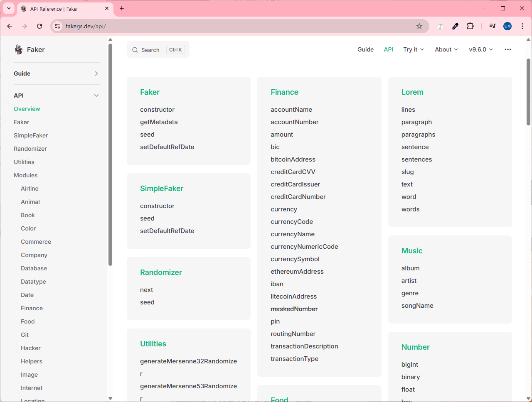Select SimpleFaker in sidebar
532x402 pixels.
(31, 135)
